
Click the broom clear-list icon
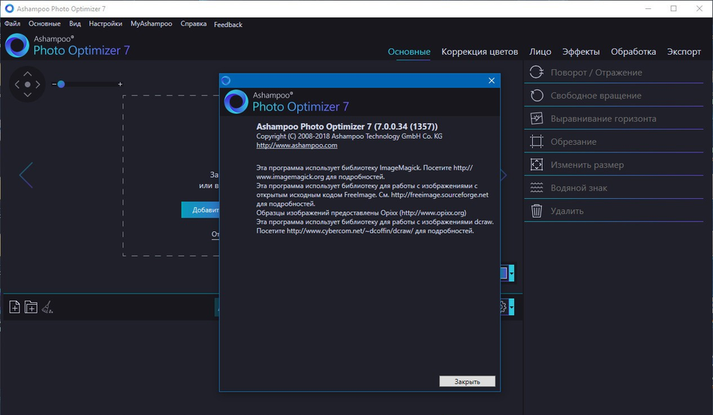[47, 308]
